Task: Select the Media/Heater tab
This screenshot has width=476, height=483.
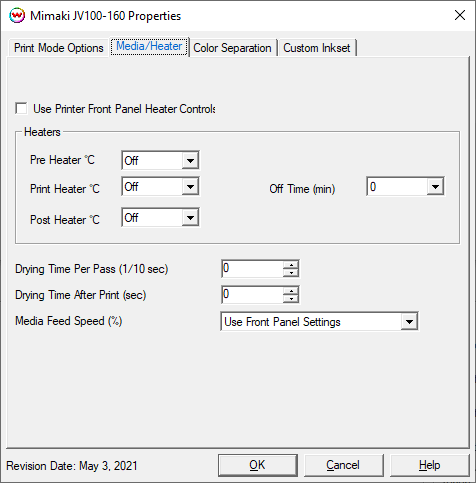Action: tap(149, 46)
